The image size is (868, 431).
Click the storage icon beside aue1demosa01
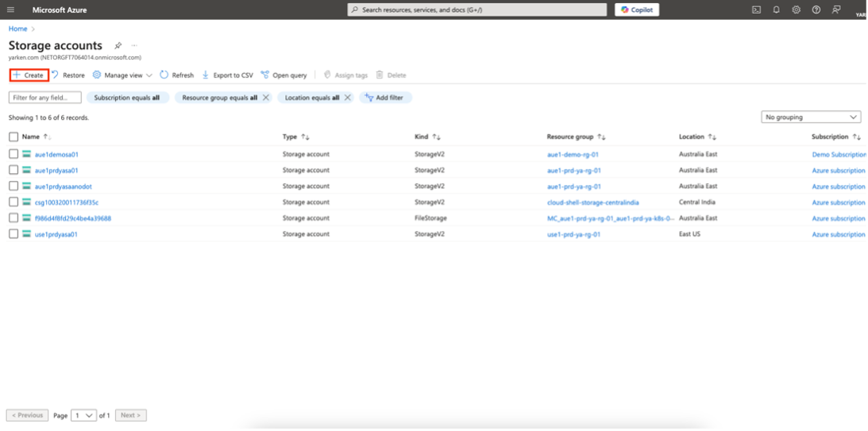point(26,154)
